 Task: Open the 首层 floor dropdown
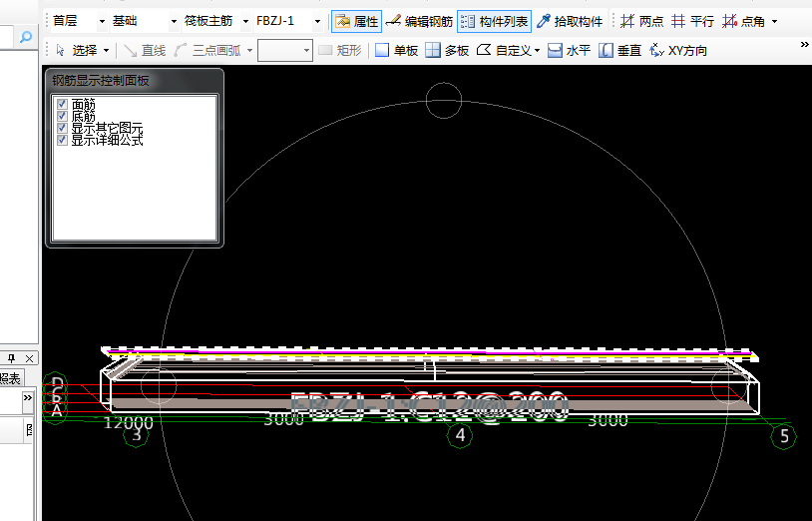coord(102,22)
